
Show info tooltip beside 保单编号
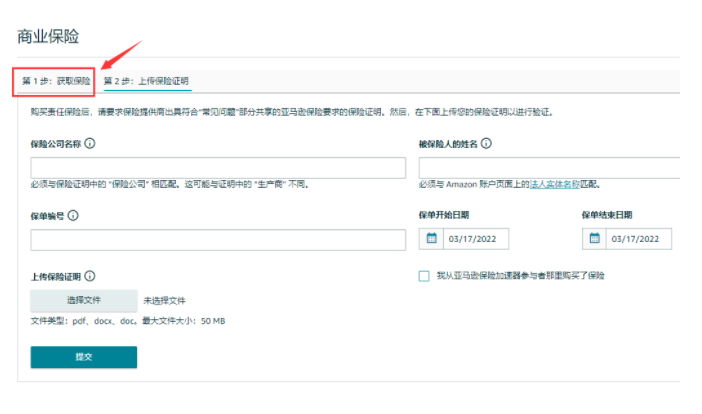73,216
